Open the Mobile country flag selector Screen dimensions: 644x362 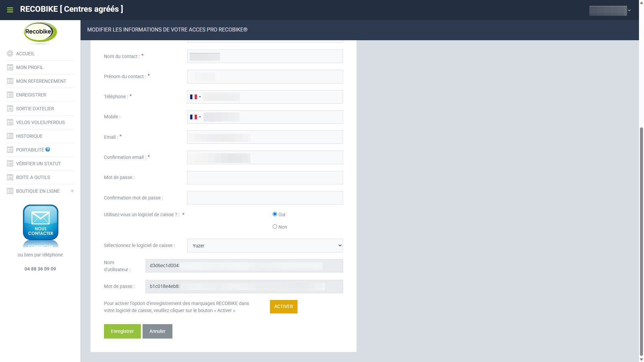195,117
